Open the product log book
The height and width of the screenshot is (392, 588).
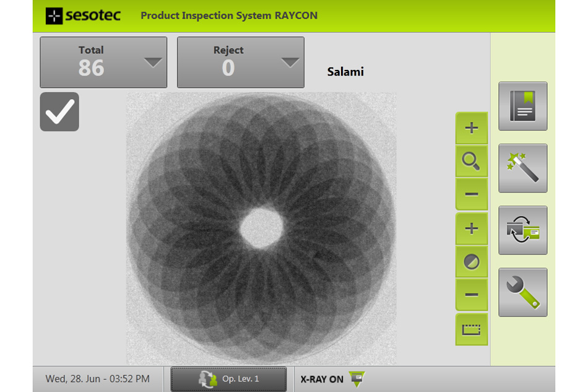point(522,106)
